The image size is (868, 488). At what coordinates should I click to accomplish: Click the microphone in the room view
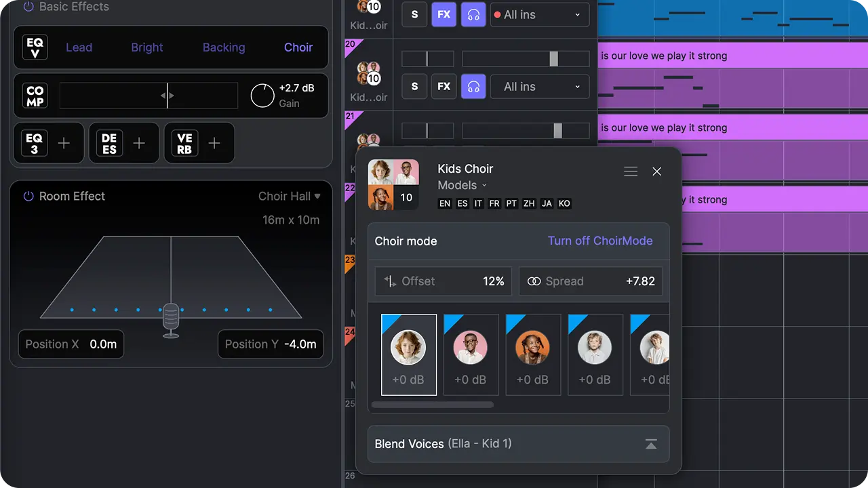(x=171, y=319)
